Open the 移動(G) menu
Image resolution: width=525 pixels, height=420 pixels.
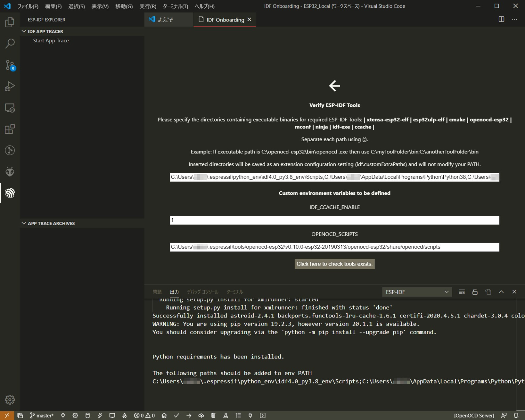[x=124, y=6]
